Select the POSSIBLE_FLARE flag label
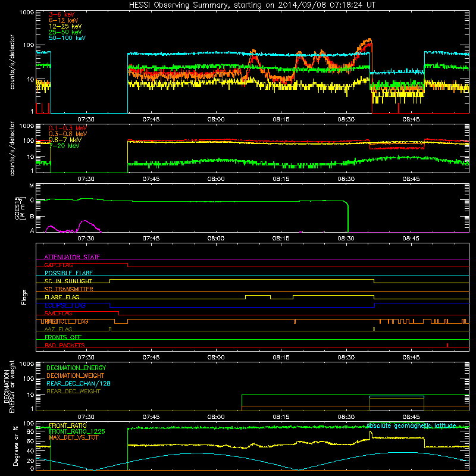 coord(68,273)
